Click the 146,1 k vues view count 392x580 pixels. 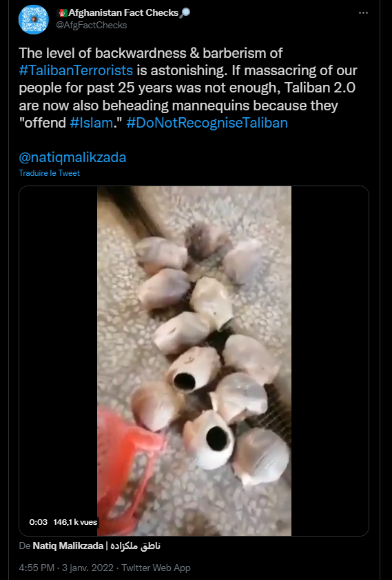75,522
